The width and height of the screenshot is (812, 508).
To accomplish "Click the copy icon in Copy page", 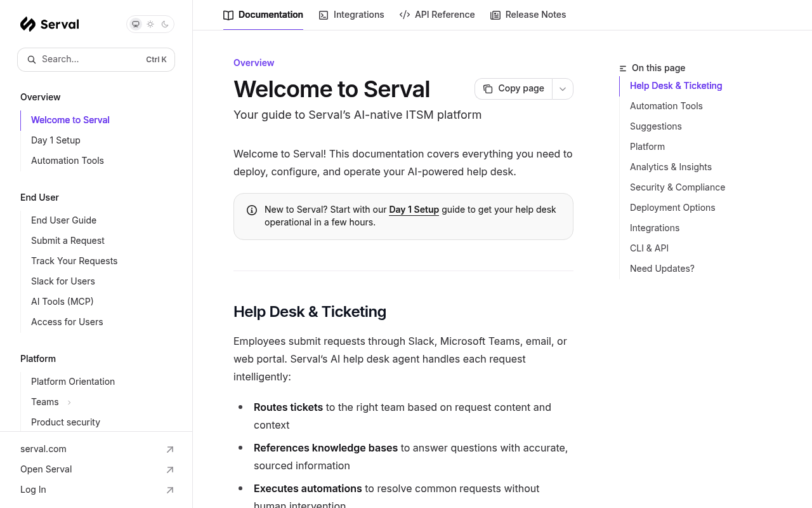I will click(488, 89).
